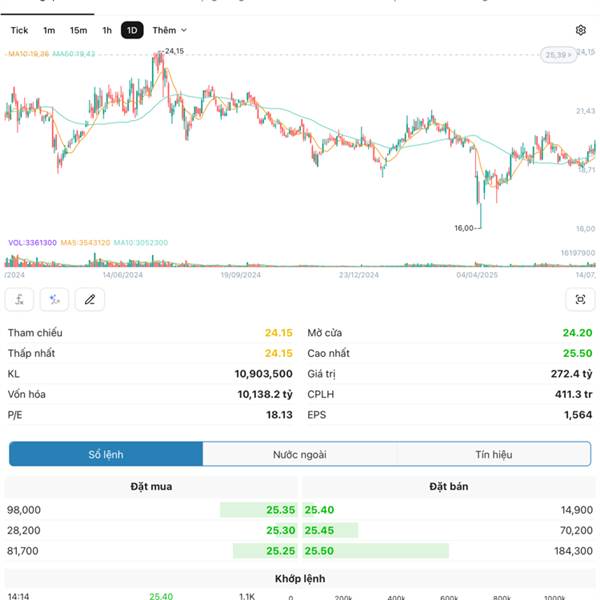The image size is (600, 600).
Task: Click the 25.35 bid price
Action: coord(281,510)
